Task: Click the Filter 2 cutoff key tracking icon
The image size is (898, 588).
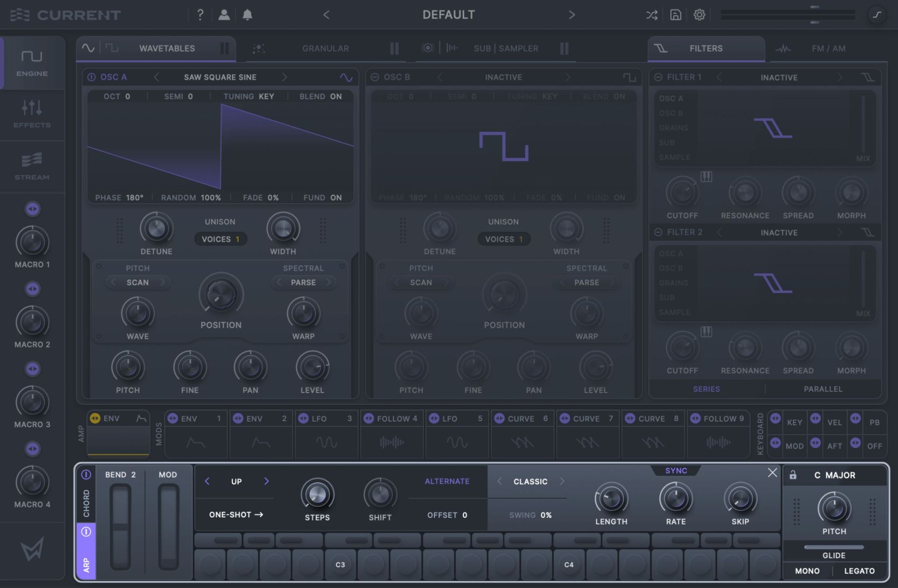Action: click(706, 332)
